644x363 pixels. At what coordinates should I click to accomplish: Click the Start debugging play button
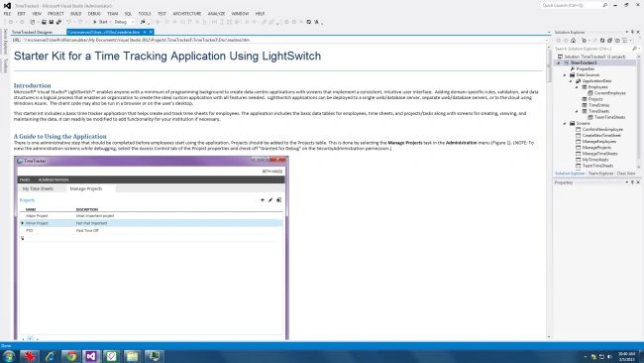(95, 22)
